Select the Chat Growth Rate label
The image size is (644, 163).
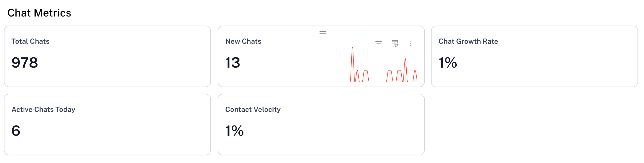point(468,41)
